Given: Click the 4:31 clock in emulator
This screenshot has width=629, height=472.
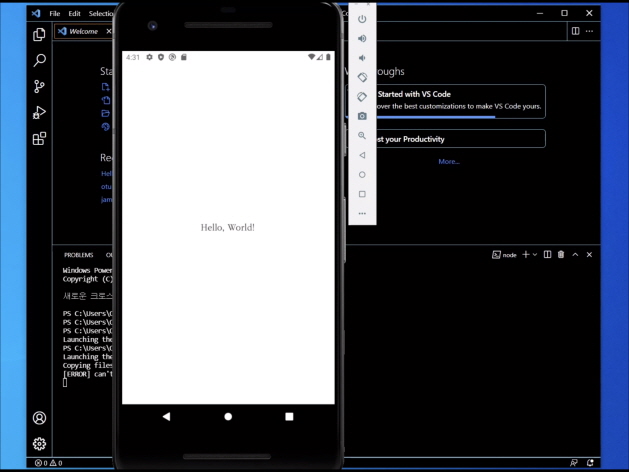Looking at the screenshot, I should pyautogui.click(x=133, y=57).
